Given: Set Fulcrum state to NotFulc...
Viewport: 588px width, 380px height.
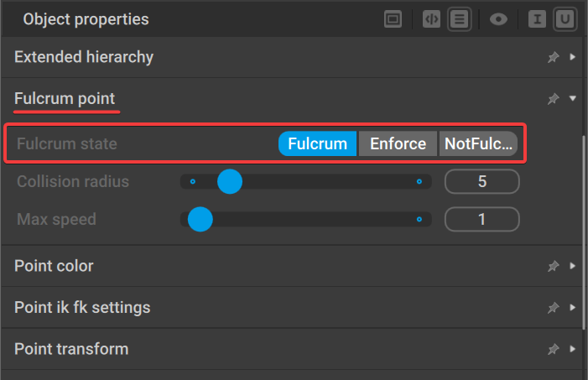Looking at the screenshot, I should [478, 143].
